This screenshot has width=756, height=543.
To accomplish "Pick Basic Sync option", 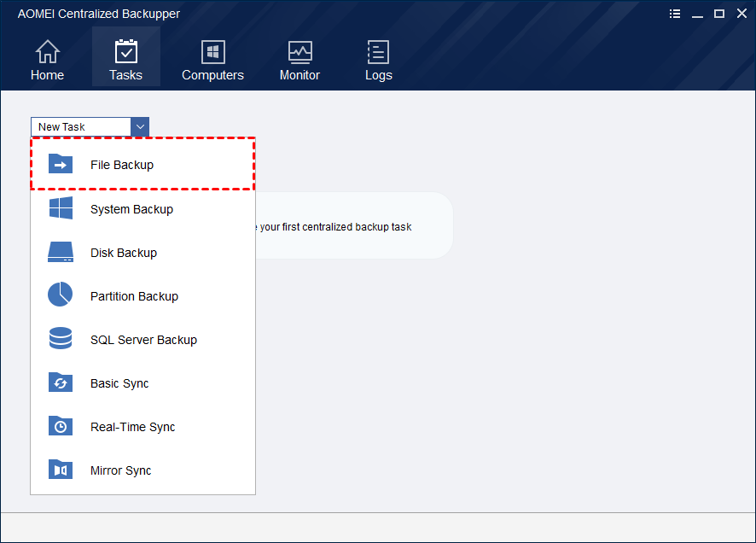I will click(x=142, y=383).
